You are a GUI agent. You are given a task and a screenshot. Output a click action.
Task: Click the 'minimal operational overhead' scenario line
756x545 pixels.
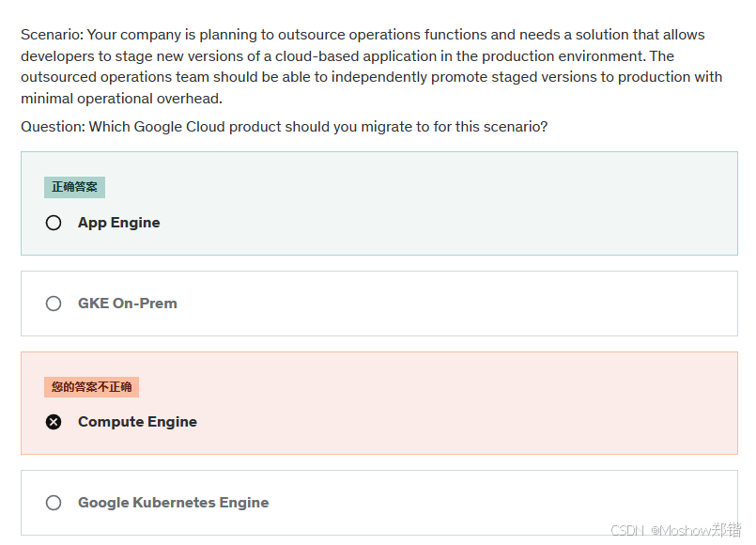[x=121, y=99]
